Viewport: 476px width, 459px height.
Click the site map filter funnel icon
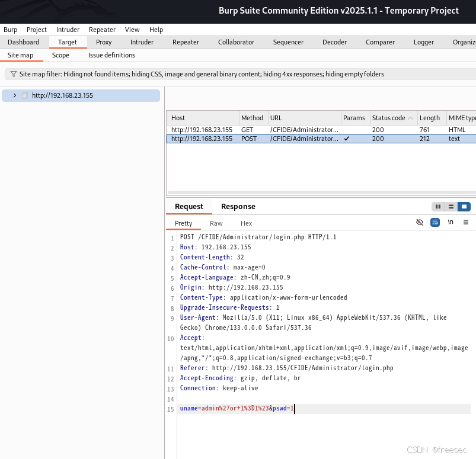click(x=14, y=74)
